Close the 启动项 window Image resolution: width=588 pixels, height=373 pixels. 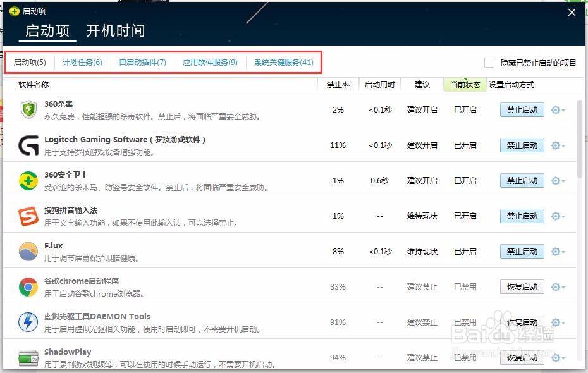(572, 13)
